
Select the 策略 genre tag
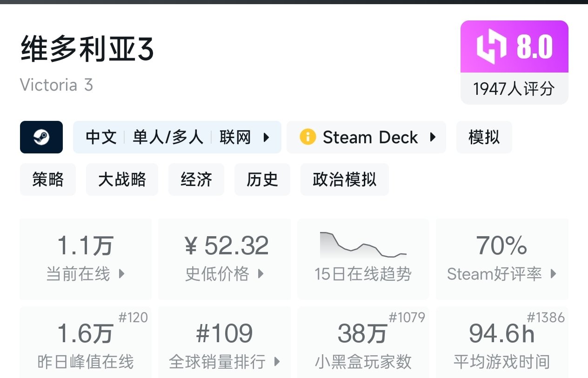pyautogui.click(x=47, y=179)
